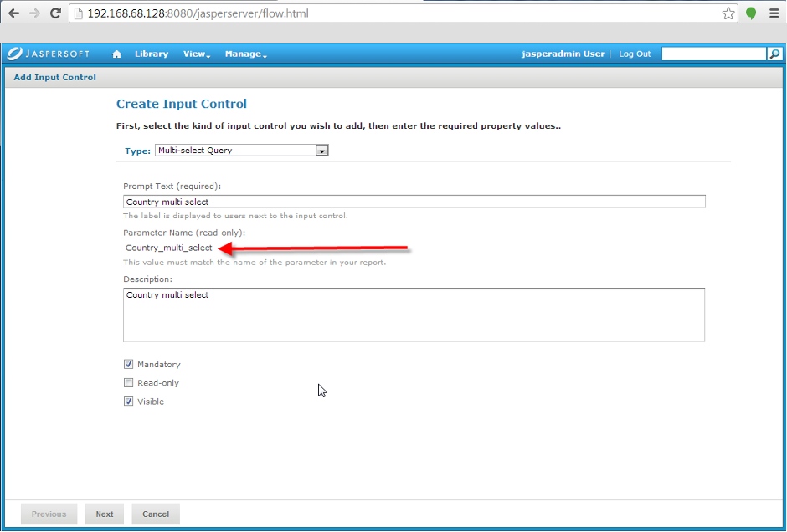This screenshot has width=787, height=532.
Task: Reload the page with the refresh icon
Action: [x=55, y=13]
